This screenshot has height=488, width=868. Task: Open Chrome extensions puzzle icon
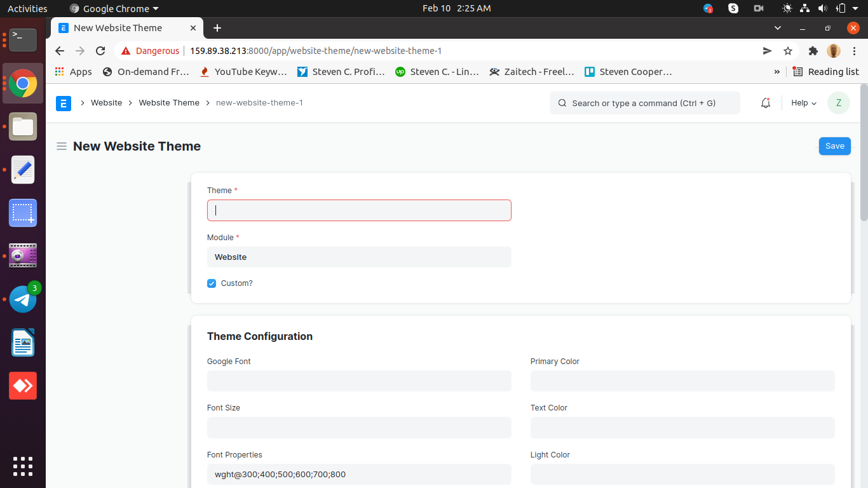813,51
